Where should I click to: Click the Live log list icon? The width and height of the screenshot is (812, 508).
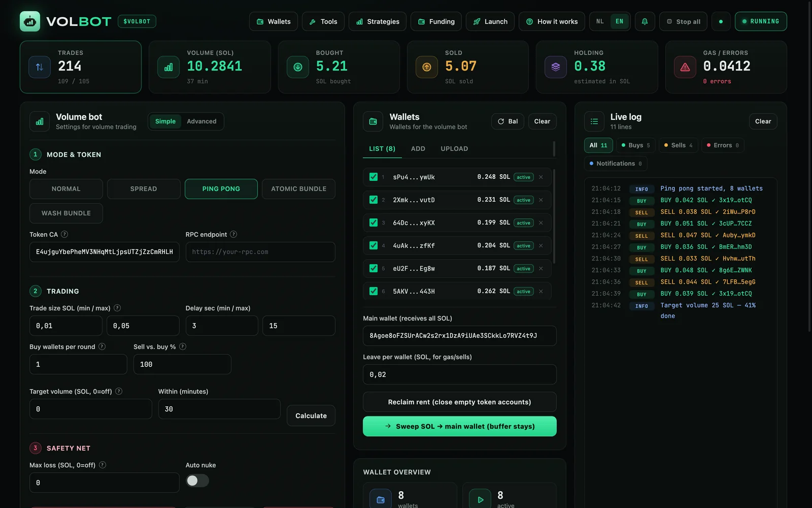pos(594,121)
